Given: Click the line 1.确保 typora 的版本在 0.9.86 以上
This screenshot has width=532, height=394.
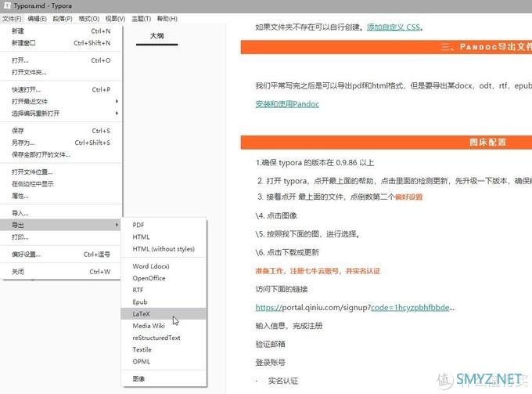Looking at the screenshot, I should pos(315,163).
